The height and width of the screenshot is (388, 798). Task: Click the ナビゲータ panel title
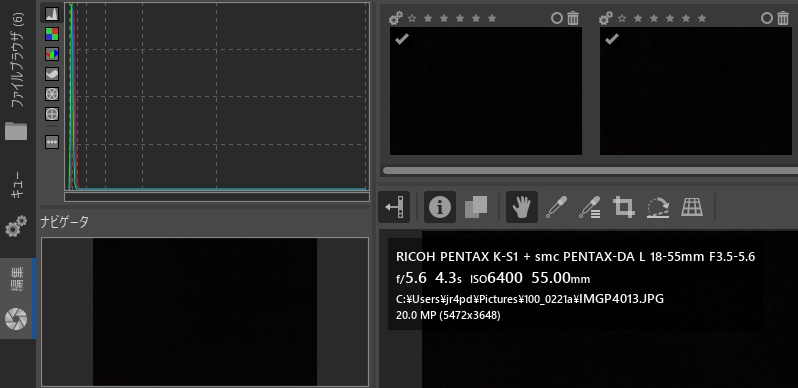(64, 222)
